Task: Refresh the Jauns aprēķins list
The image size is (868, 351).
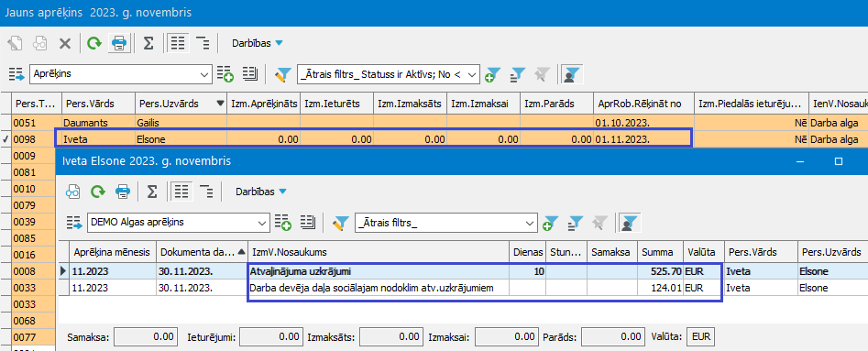Action: click(x=94, y=43)
